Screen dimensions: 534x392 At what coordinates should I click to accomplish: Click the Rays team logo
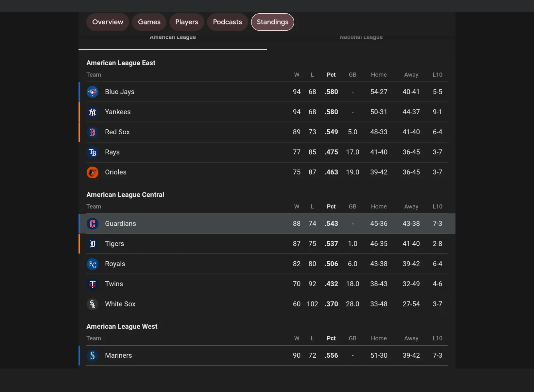coord(93,152)
